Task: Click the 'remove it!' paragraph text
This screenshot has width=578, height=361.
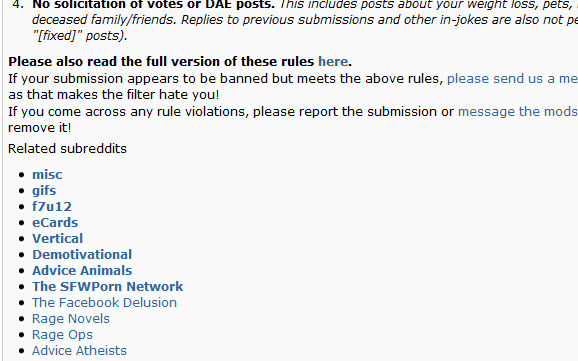Action: tap(39, 128)
